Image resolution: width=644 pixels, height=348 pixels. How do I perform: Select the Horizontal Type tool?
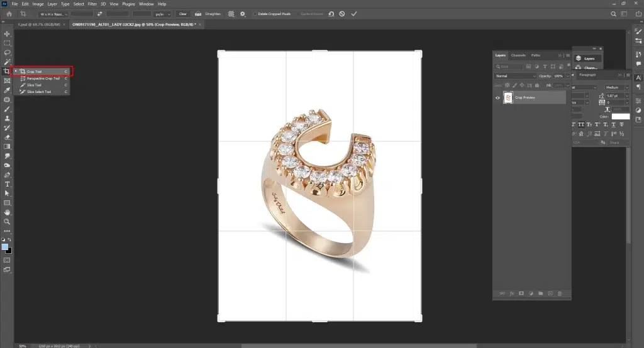(x=7, y=184)
